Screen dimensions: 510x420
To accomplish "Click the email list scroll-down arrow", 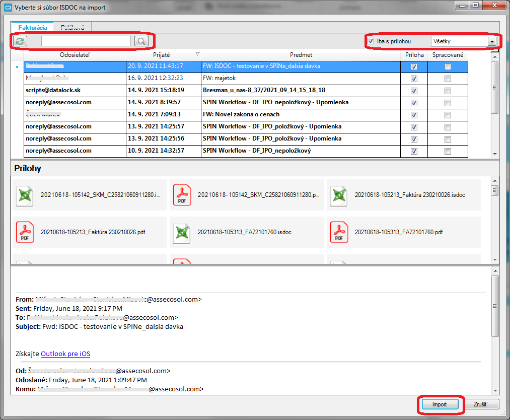I will pos(495,154).
